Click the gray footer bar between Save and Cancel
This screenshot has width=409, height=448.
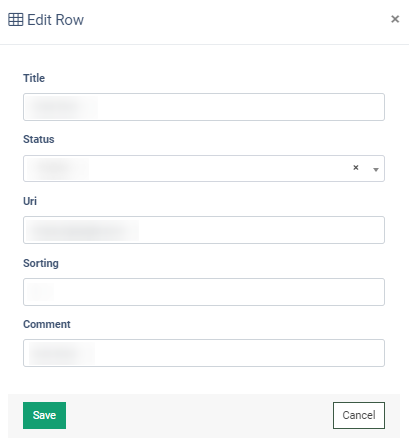coord(199,416)
